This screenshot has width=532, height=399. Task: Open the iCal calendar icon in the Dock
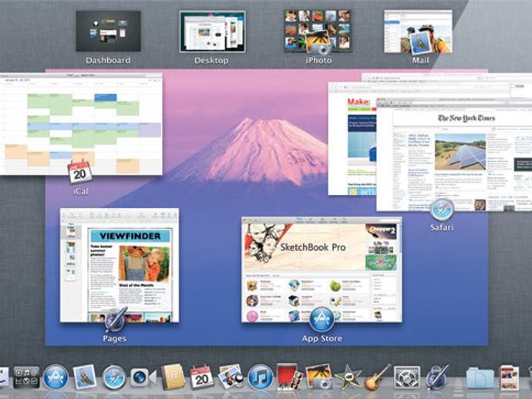click(x=201, y=377)
